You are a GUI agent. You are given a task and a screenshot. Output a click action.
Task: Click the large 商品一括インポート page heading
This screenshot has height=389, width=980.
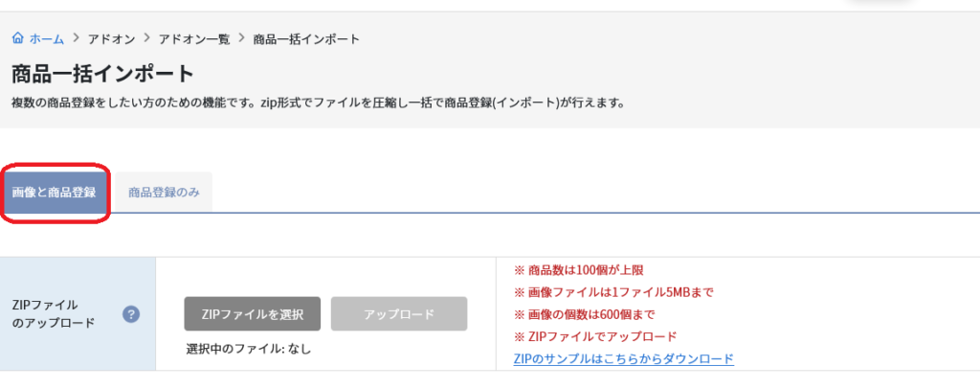click(x=103, y=73)
